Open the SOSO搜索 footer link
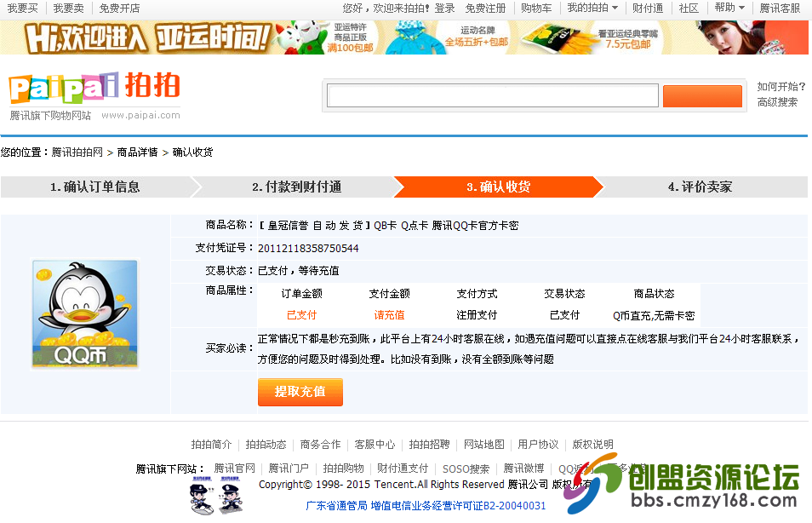This screenshot has height=523, width=812. pyautogui.click(x=466, y=469)
